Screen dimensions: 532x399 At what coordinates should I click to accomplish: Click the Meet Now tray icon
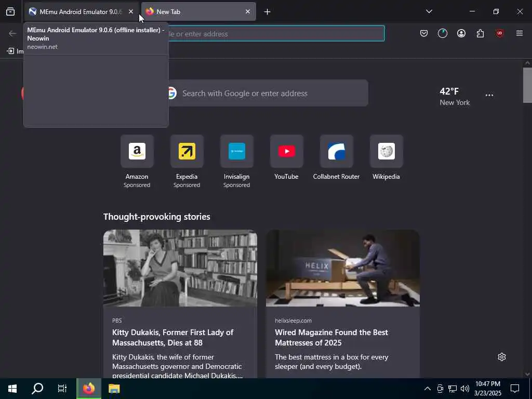click(440, 389)
